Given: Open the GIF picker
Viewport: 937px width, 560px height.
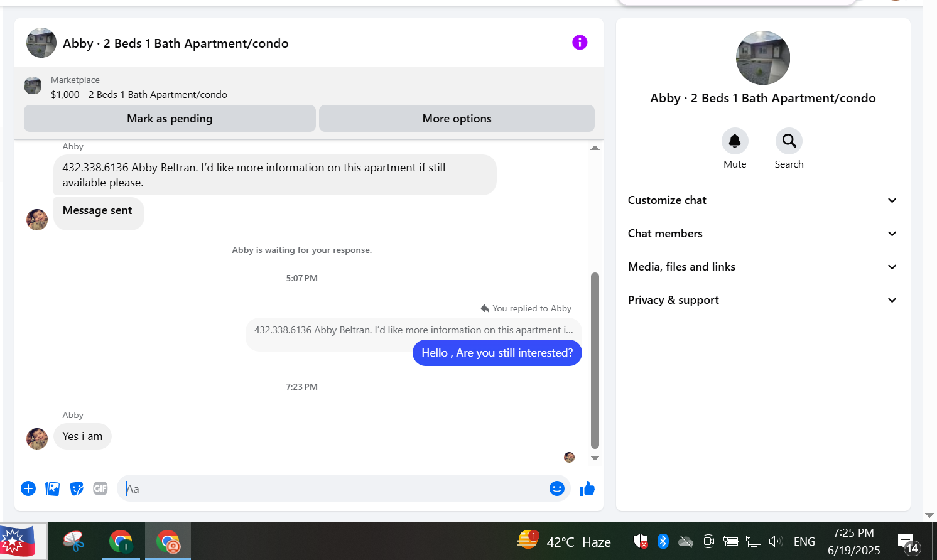Looking at the screenshot, I should [100, 488].
